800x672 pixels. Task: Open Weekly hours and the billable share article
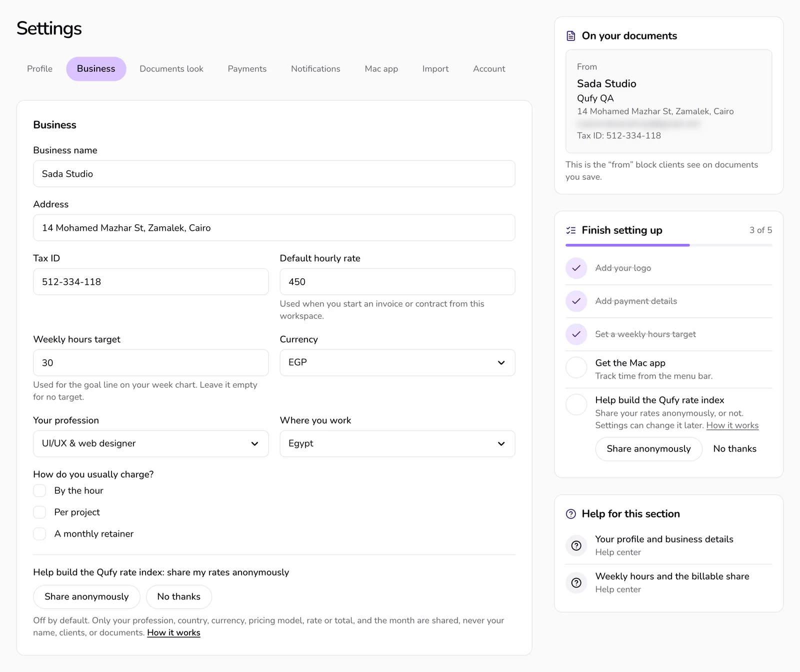(668, 583)
